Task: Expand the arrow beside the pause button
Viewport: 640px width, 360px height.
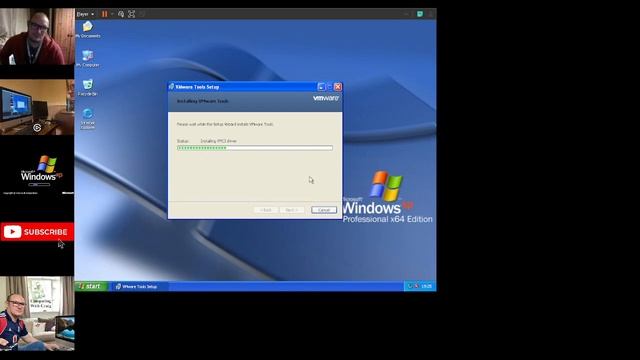Action: (x=112, y=14)
